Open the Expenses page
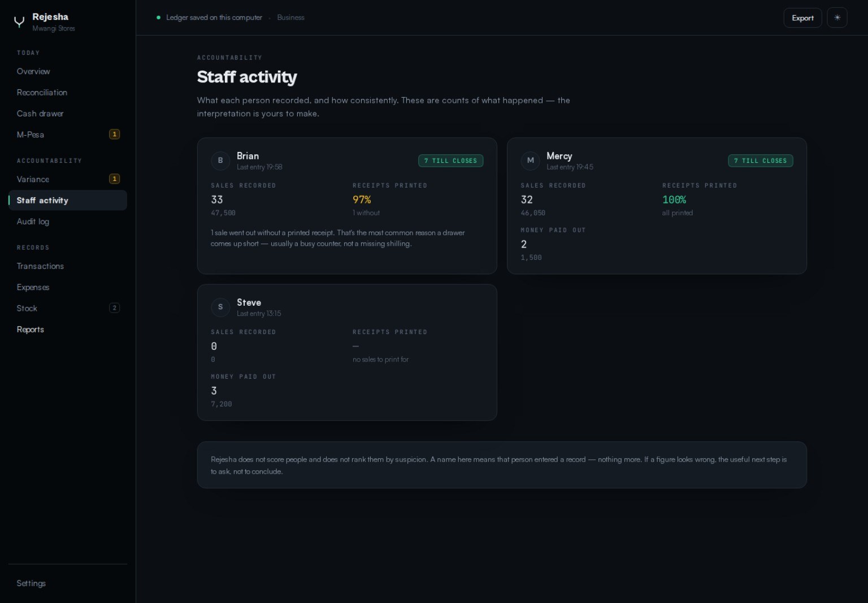The image size is (868, 603). pos(68,287)
